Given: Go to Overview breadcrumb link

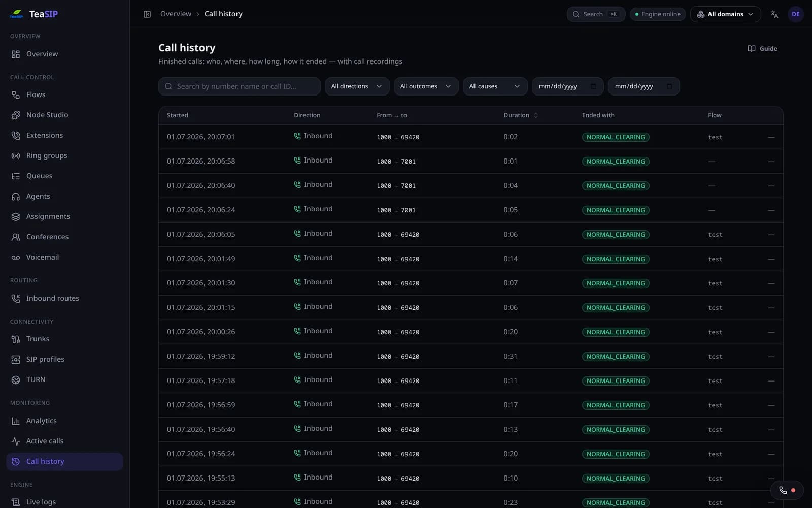Looking at the screenshot, I should point(176,14).
